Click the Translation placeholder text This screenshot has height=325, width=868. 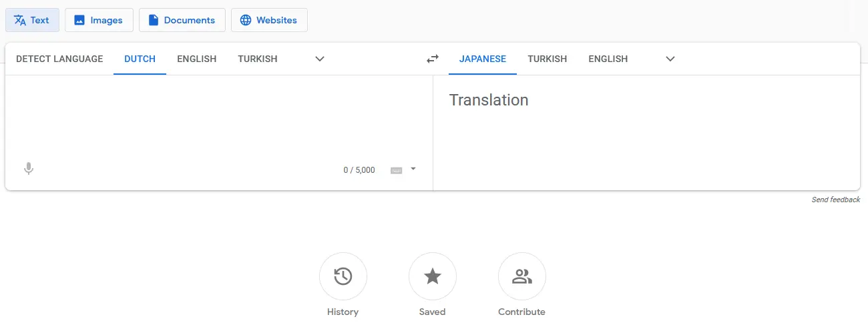click(489, 100)
